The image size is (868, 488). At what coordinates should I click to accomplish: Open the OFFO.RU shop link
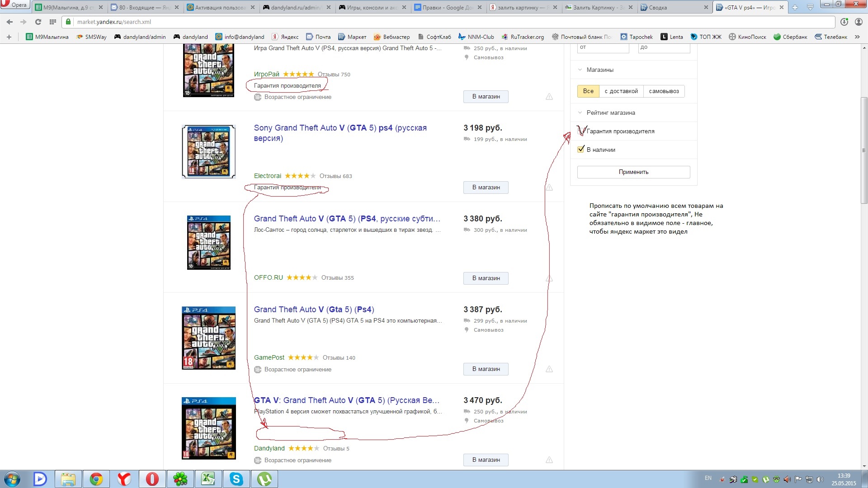click(268, 277)
